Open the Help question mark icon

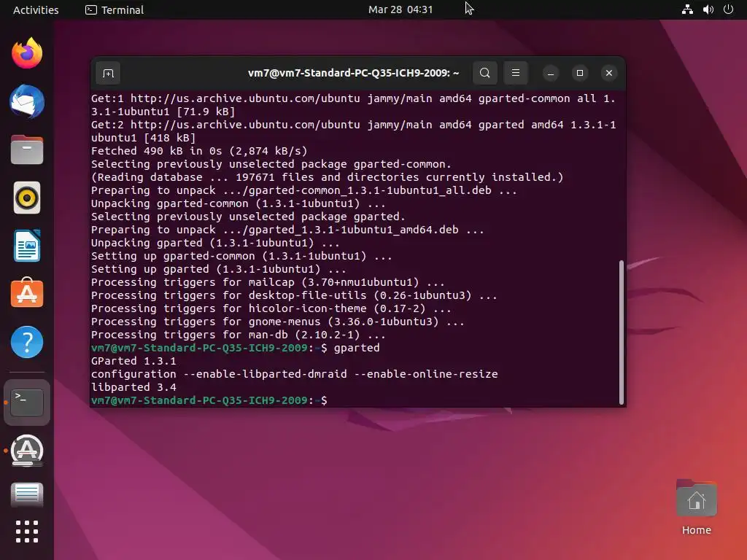click(x=27, y=342)
